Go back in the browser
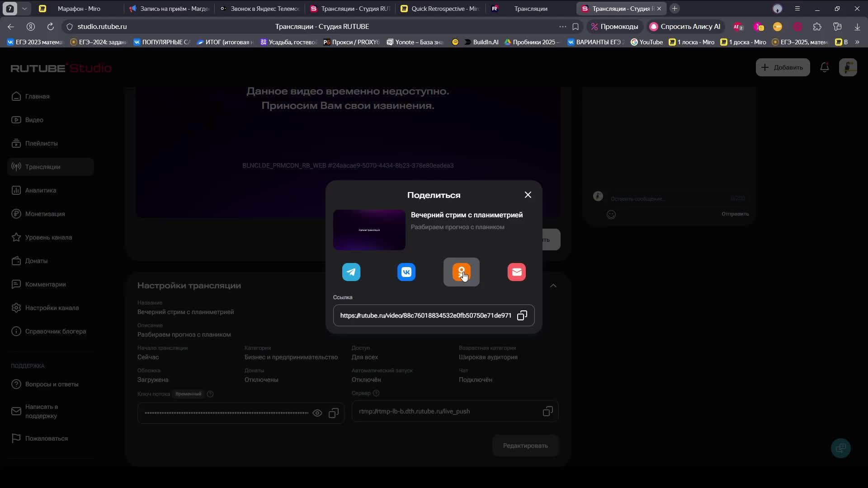868x488 pixels. pos(11,27)
